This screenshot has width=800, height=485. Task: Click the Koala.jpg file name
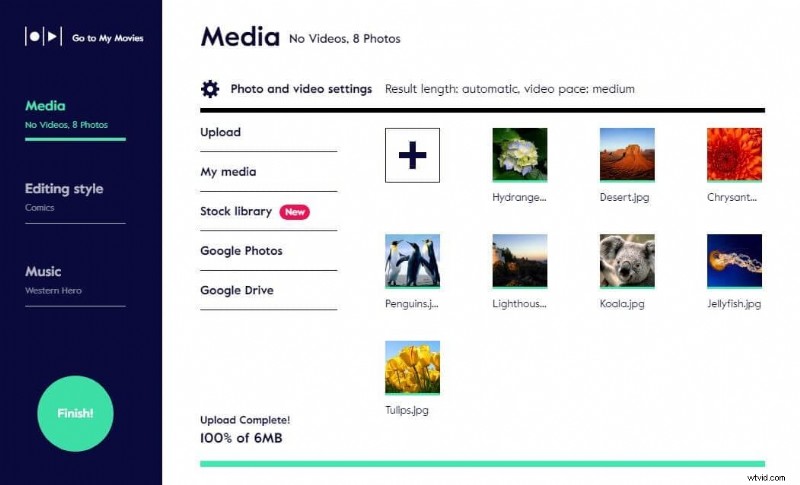pyautogui.click(x=622, y=304)
